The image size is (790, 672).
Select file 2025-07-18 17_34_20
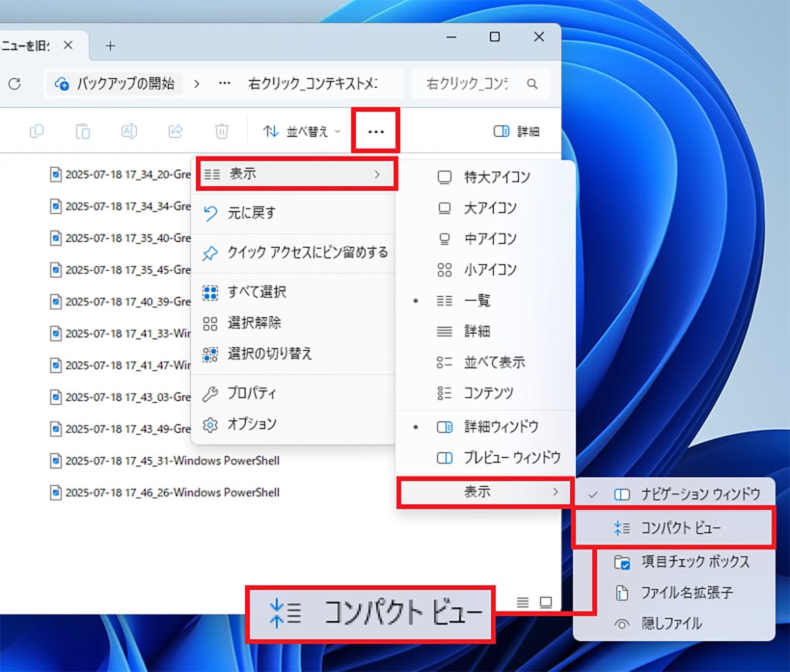pos(120,174)
